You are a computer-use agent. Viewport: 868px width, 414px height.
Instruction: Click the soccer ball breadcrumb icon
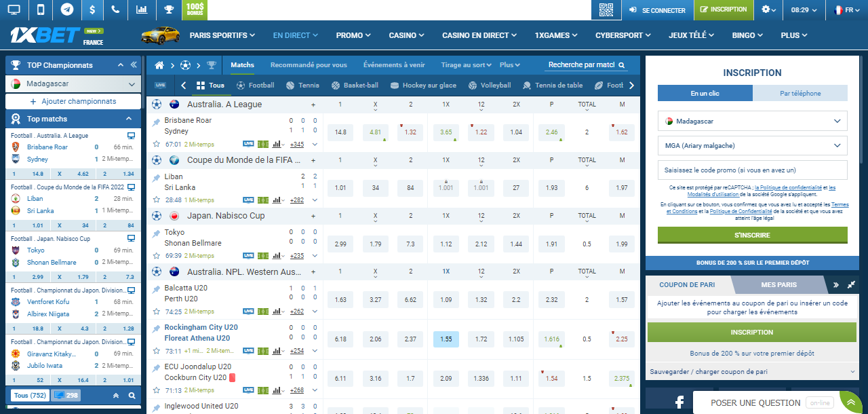[x=185, y=65]
